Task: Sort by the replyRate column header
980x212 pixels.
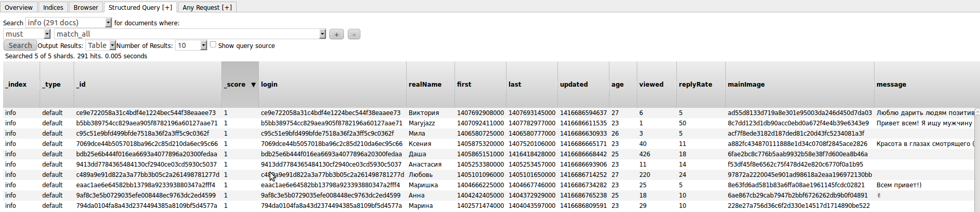Action: pyautogui.click(x=701, y=85)
